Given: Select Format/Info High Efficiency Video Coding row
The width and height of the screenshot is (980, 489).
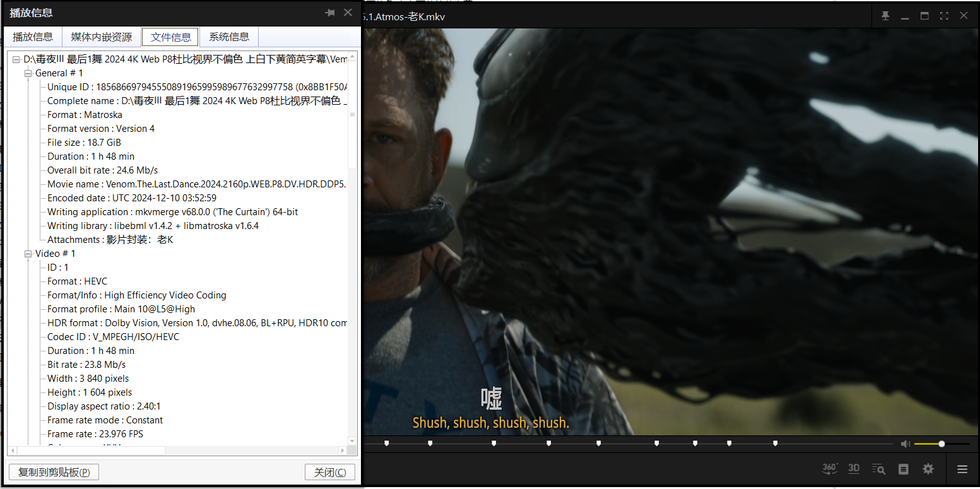Looking at the screenshot, I should [137, 295].
